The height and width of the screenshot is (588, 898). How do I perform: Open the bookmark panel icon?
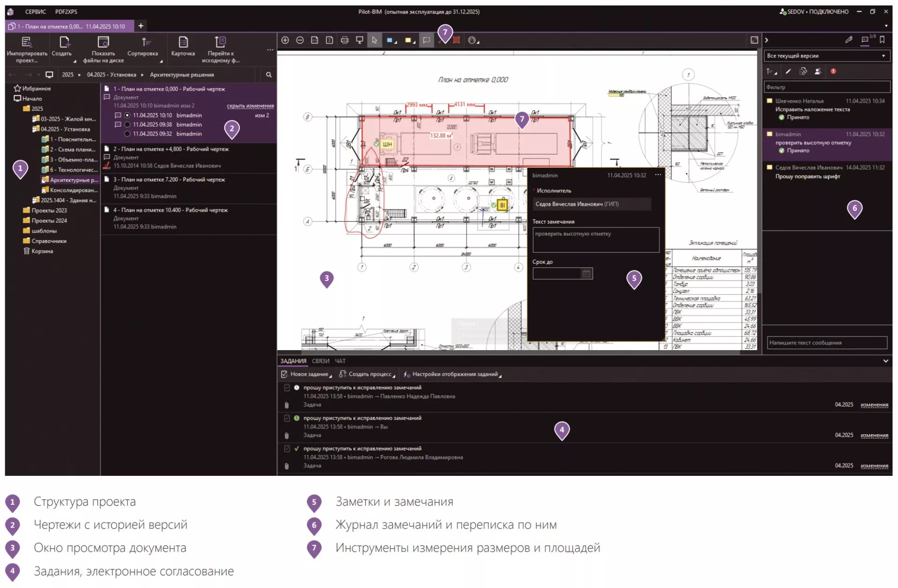(882, 40)
